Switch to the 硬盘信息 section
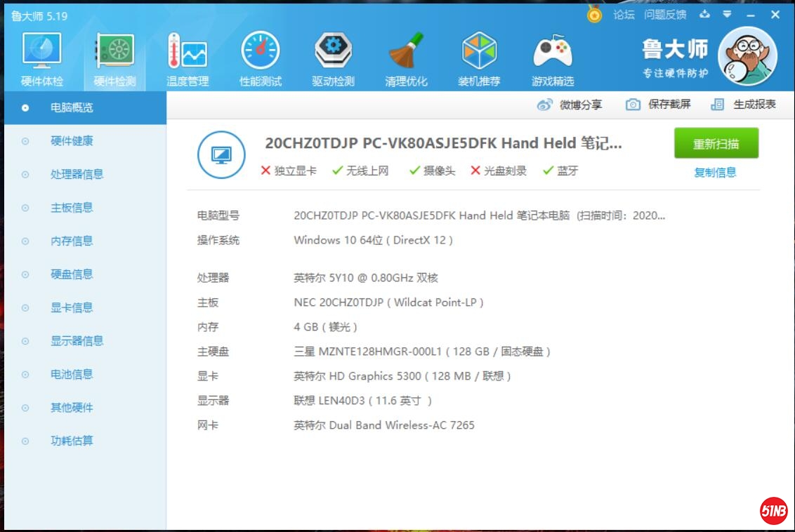 click(72, 274)
